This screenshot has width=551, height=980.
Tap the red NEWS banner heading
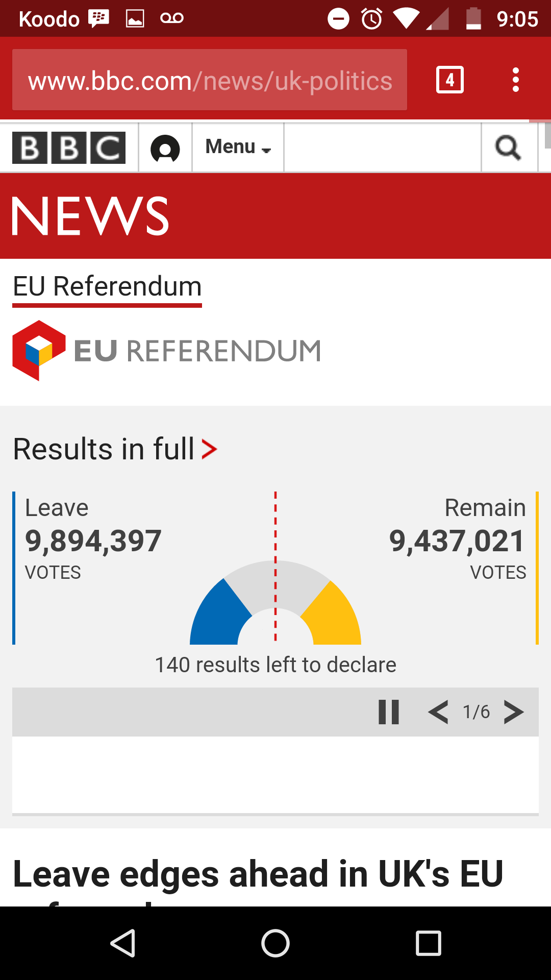(90, 216)
